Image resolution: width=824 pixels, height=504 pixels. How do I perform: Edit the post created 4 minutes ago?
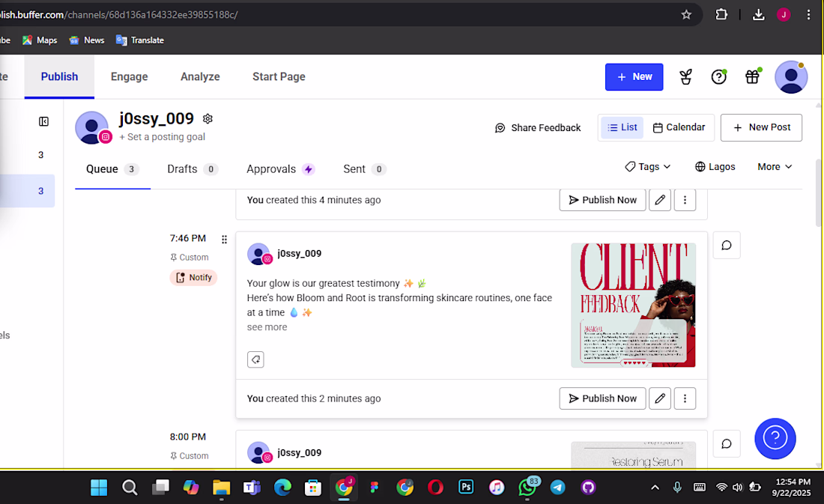point(660,200)
